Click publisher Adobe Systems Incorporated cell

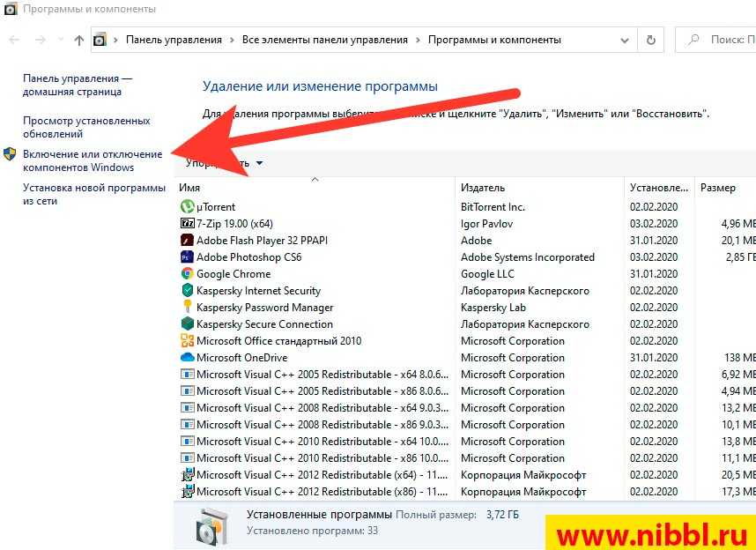point(528,257)
